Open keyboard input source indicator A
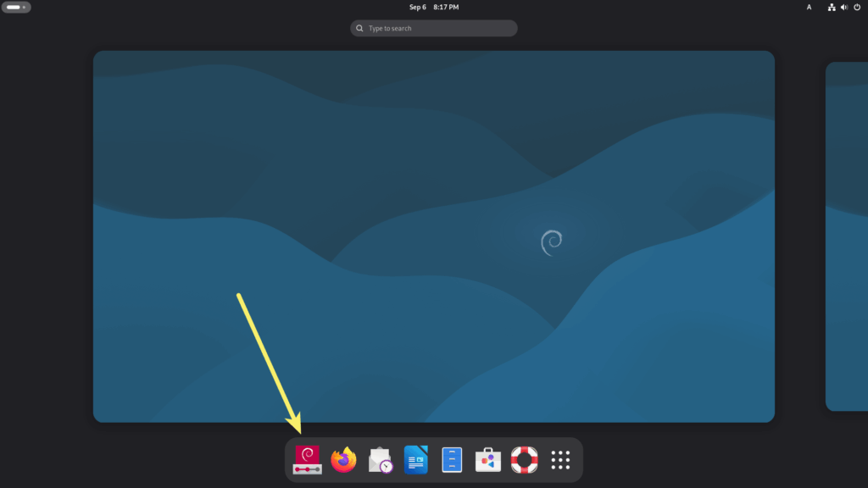The height and width of the screenshot is (488, 868). pos(809,7)
